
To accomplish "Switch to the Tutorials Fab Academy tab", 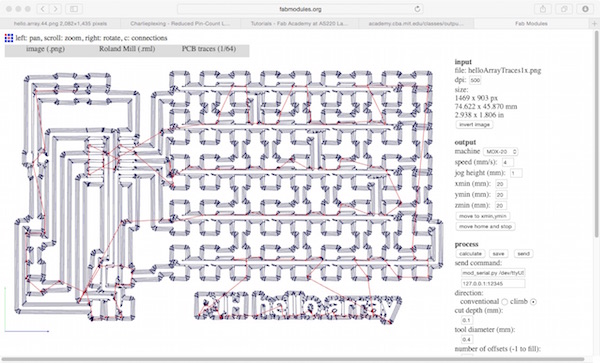I will click(x=299, y=24).
